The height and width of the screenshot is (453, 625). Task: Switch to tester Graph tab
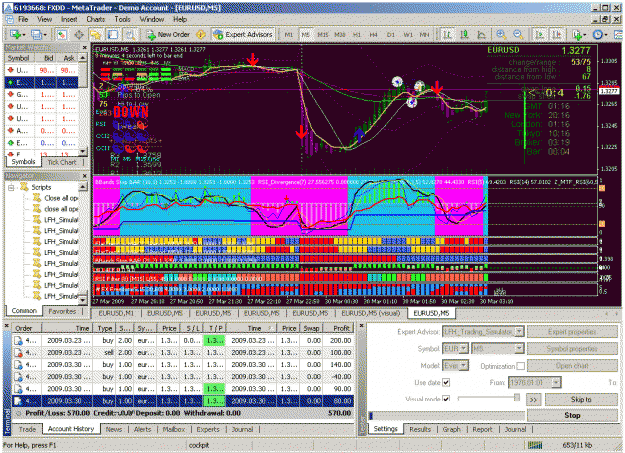click(451, 429)
